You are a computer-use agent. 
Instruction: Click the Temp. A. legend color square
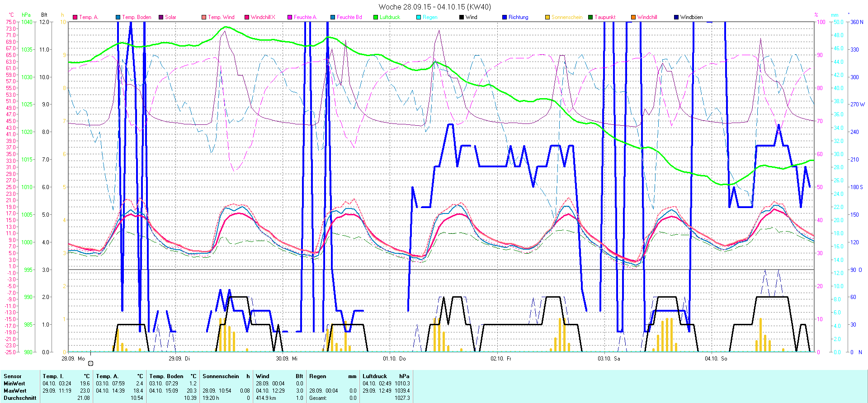click(x=75, y=17)
